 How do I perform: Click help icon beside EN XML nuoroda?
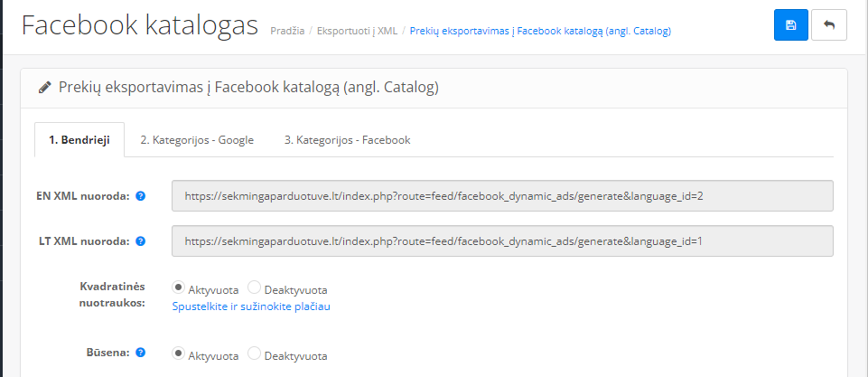pos(141,195)
